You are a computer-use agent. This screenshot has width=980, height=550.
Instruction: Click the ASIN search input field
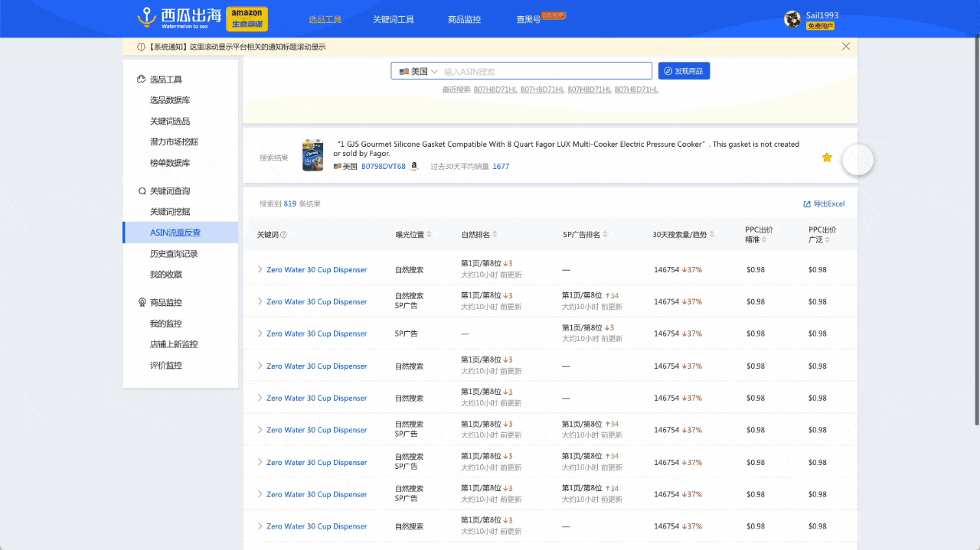point(536,70)
